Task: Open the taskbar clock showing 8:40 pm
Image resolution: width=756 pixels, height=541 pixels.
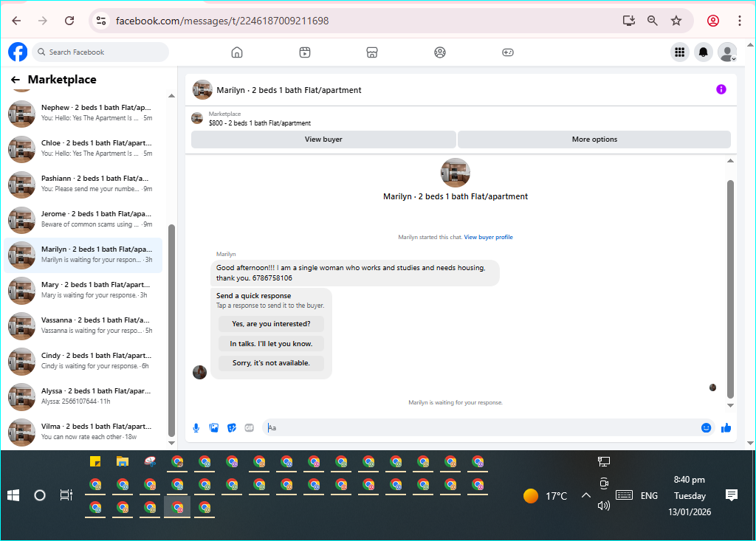Action: pyautogui.click(x=690, y=496)
